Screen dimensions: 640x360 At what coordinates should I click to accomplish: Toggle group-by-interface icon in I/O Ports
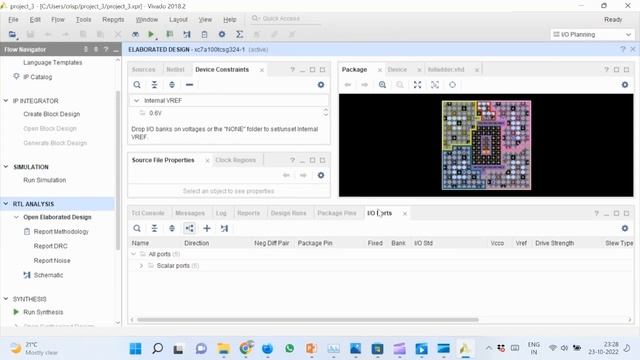tap(189, 228)
